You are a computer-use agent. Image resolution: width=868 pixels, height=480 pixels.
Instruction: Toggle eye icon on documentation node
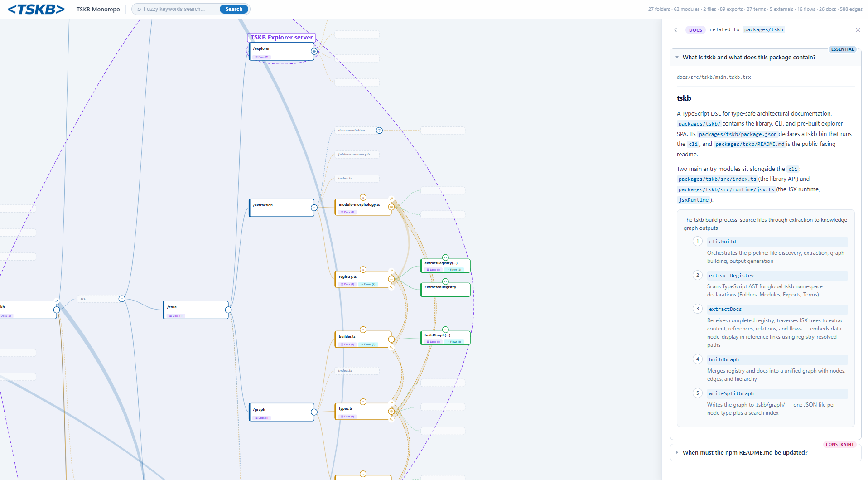click(380, 131)
